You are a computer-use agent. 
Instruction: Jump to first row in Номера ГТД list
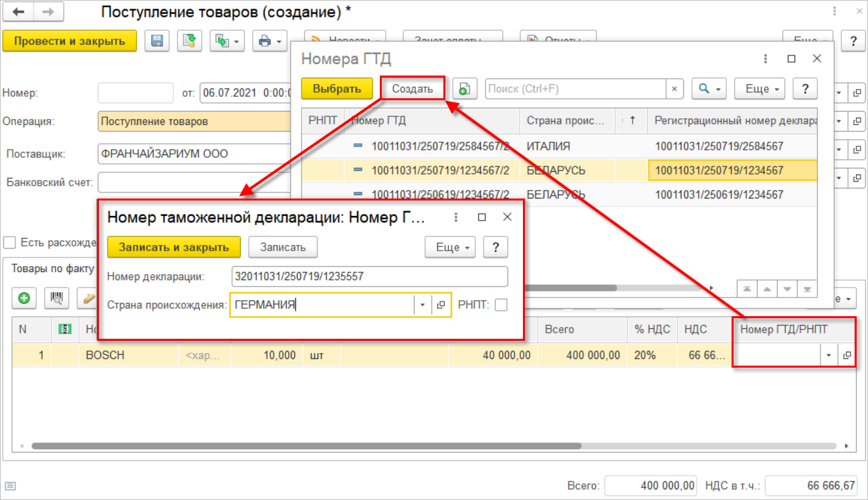748,289
